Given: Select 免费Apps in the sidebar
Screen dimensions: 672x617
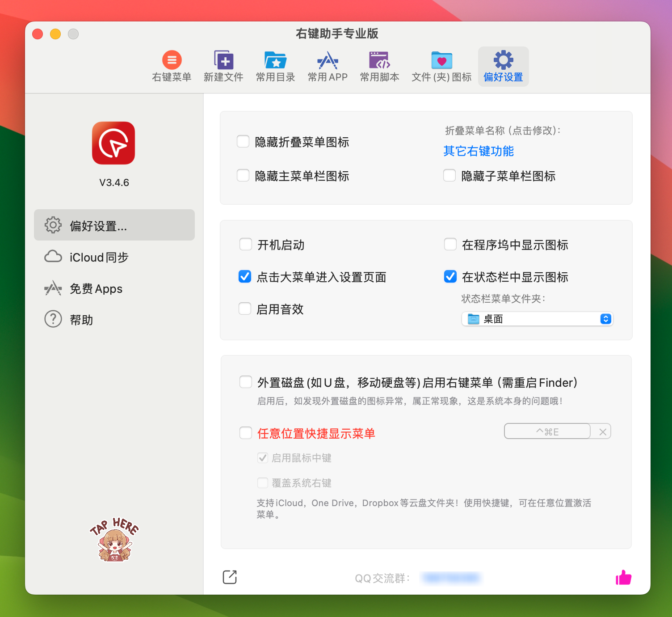Looking at the screenshot, I should (x=114, y=288).
